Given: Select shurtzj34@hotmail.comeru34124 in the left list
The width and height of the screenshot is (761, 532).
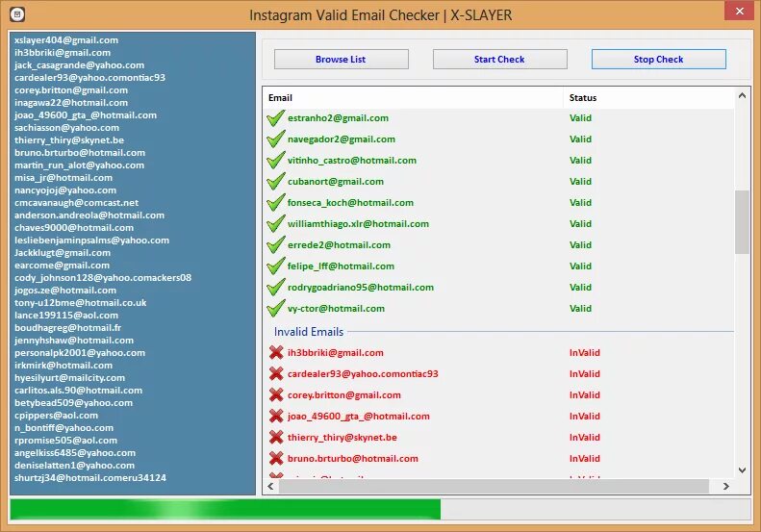Looking at the screenshot, I should 90,478.
